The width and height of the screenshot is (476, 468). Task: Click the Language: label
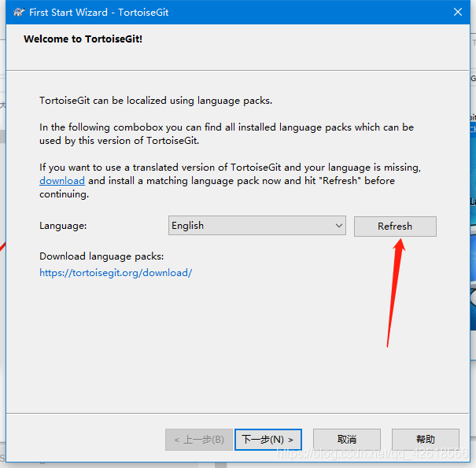tap(63, 226)
